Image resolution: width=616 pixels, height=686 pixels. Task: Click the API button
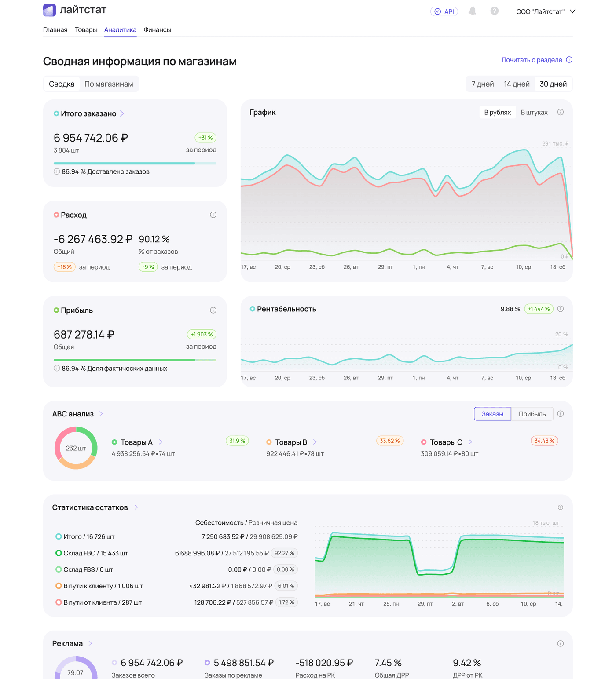[x=444, y=11]
